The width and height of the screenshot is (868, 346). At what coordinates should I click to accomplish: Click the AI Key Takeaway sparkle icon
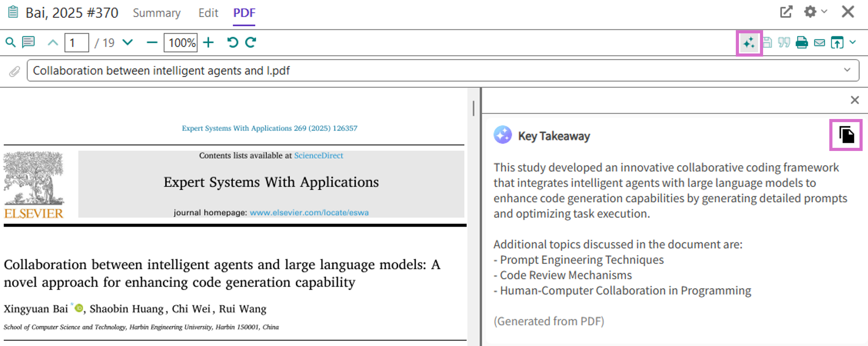(749, 43)
